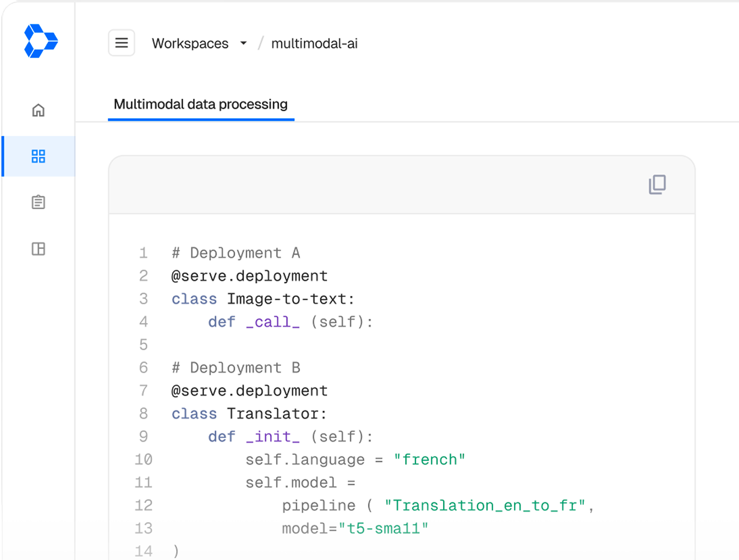
Task: Click the "# Deployment A" comment
Action: point(233,252)
